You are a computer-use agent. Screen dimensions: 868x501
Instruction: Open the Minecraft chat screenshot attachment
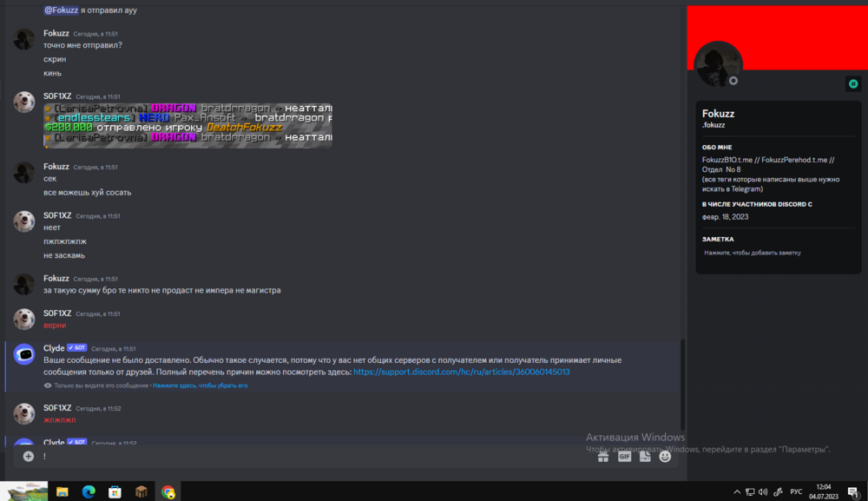click(187, 125)
